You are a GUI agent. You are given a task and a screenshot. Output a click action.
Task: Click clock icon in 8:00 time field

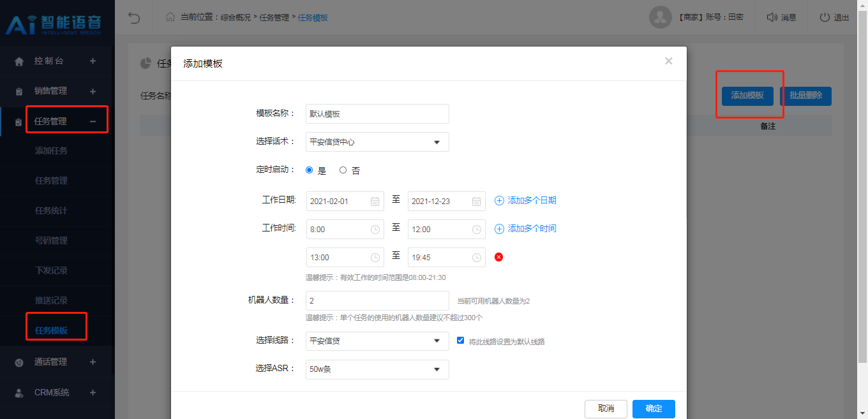click(375, 230)
